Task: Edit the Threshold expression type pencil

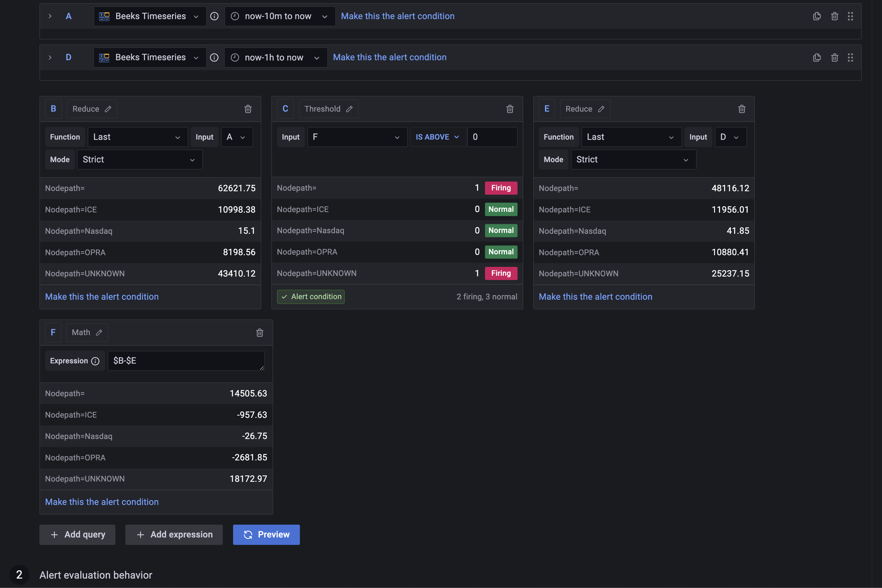Action: click(x=349, y=109)
